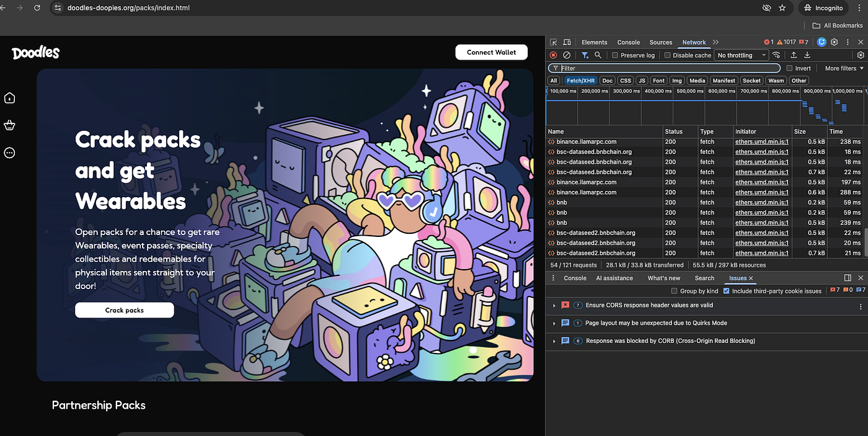Open initiator link for the 238 ms request
868x436 pixels.
click(x=761, y=142)
